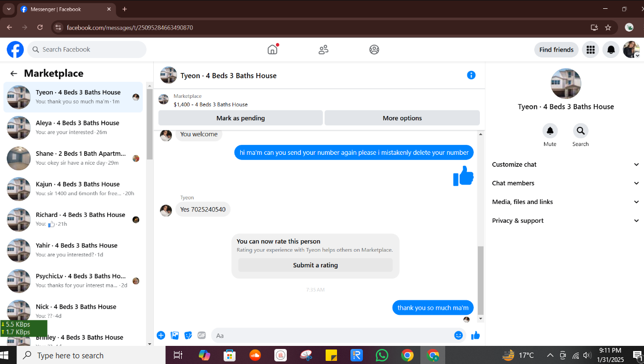Screen dimensions: 644x364
Task: Open Chrome tab search dropdown arrow
Action: (x=9, y=9)
